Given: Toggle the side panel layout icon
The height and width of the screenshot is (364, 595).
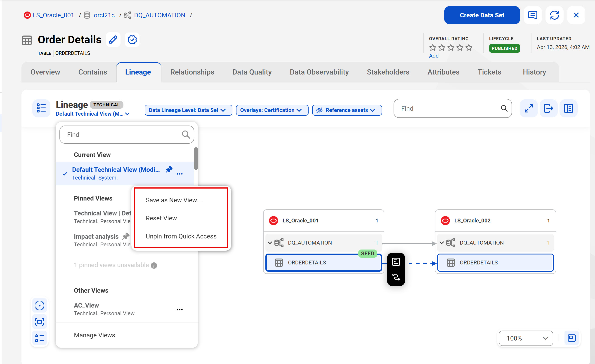Looking at the screenshot, I should pyautogui.click(x=568, y=108).
